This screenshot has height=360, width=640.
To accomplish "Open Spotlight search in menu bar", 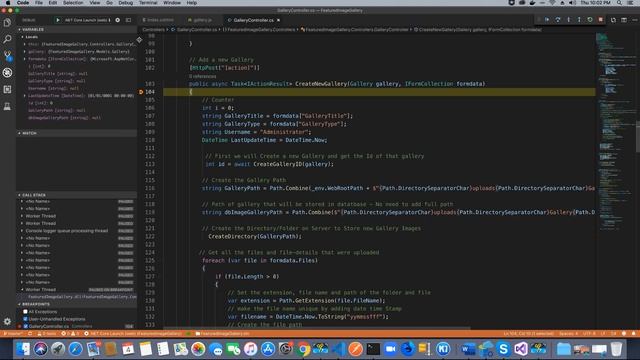I will click(620, 3).
